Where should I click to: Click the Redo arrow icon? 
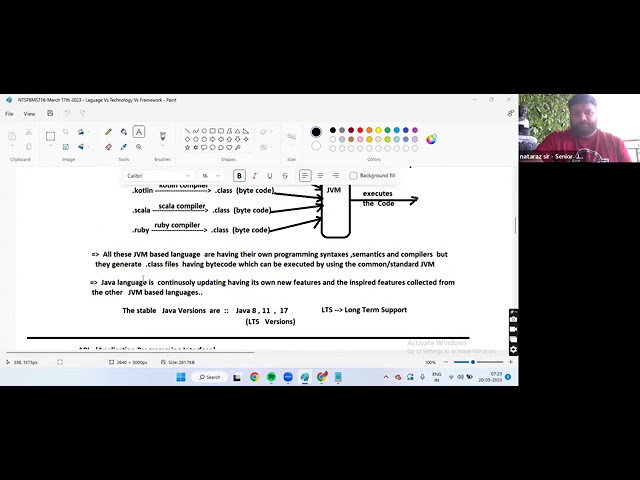82,113
